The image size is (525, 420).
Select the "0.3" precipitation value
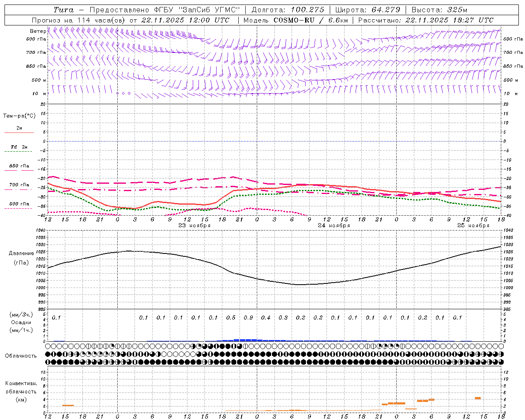pyautogui.click(x=283, y=318)
